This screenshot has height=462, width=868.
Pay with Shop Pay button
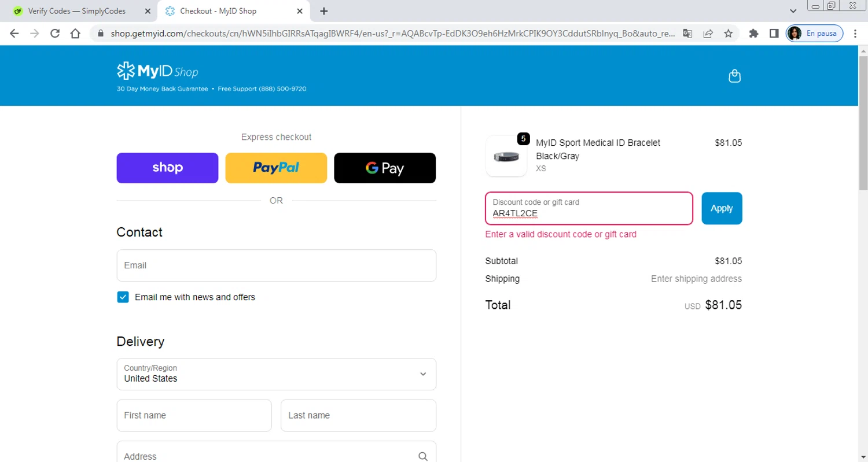[167, 168]
